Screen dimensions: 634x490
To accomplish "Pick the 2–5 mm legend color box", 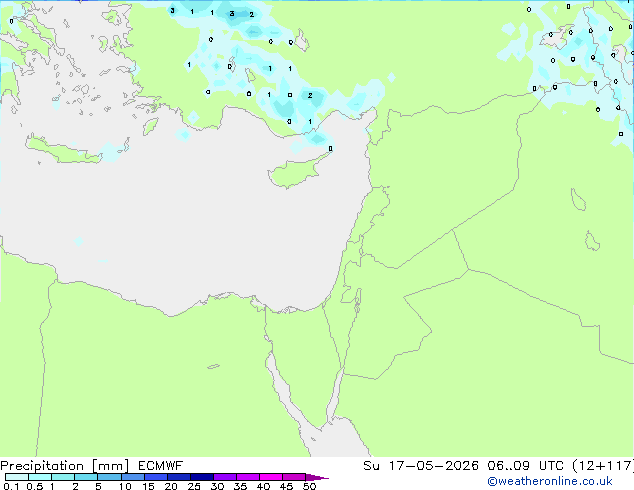I will [x=86, y=477].
